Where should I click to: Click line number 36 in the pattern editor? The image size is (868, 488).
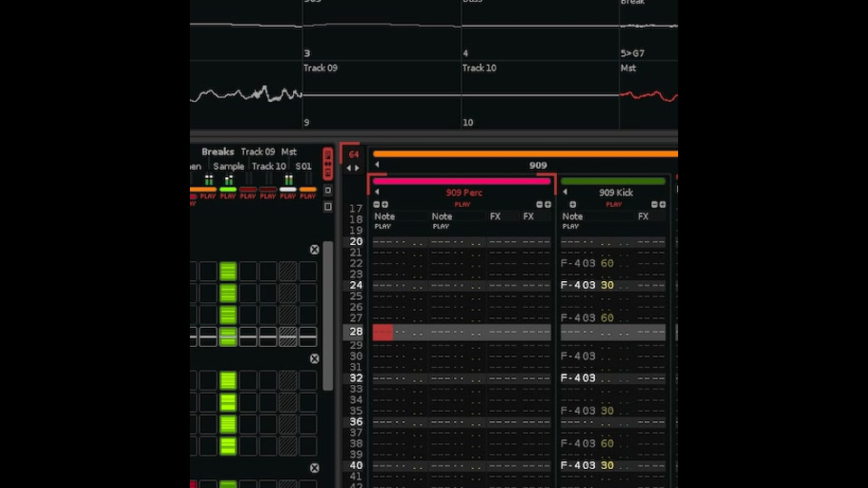point(355,422)
